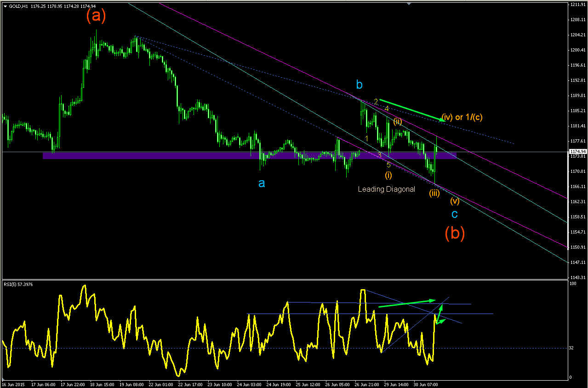This screenshot has height=388, width=588.
Task: Click the 32 level marker on RSI scale
Action: tap(571, 348)
